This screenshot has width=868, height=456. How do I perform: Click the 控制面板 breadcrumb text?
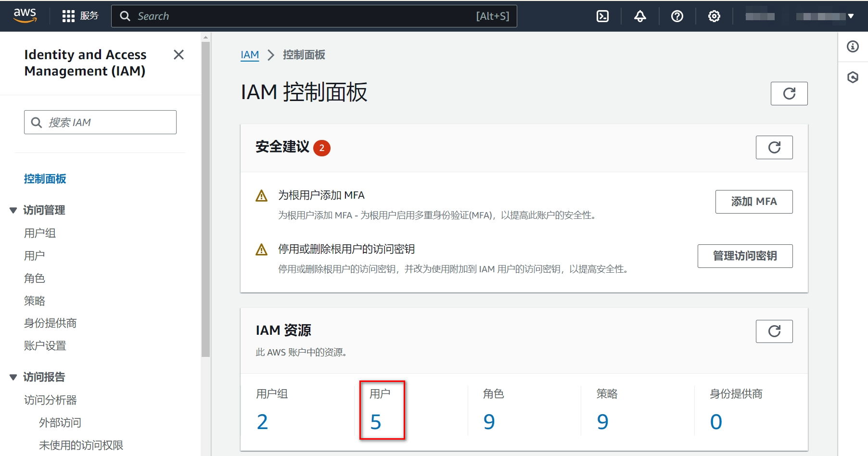pyautogui.click(x=304, y=55)
